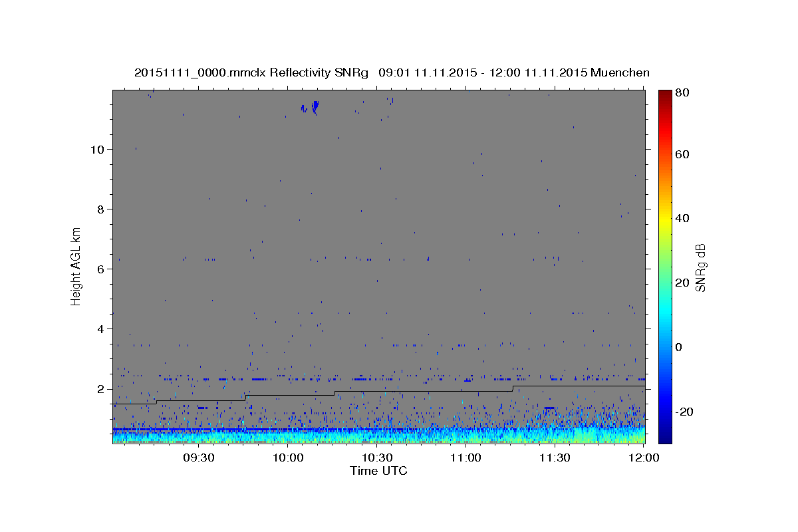
Task: Click the 4 km height tick label
Action: 100,329
